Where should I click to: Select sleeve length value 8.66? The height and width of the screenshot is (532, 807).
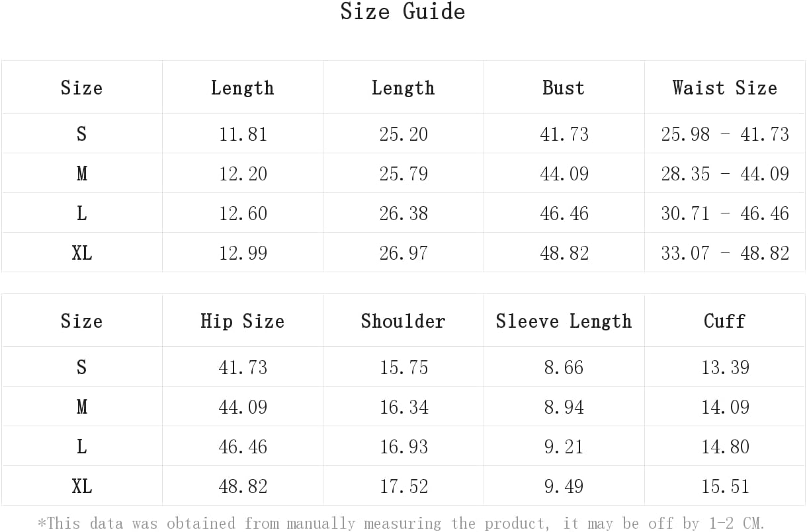tap(564, 367)
